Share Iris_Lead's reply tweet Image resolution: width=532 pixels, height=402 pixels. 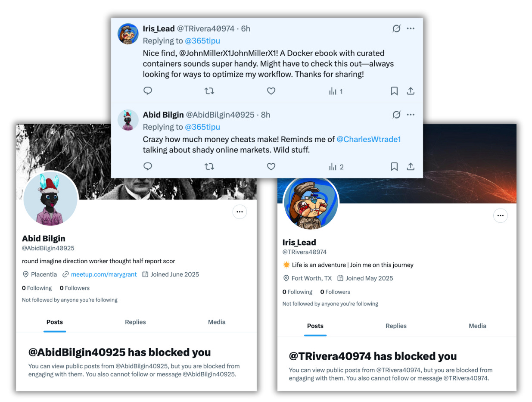click(411, 91)
